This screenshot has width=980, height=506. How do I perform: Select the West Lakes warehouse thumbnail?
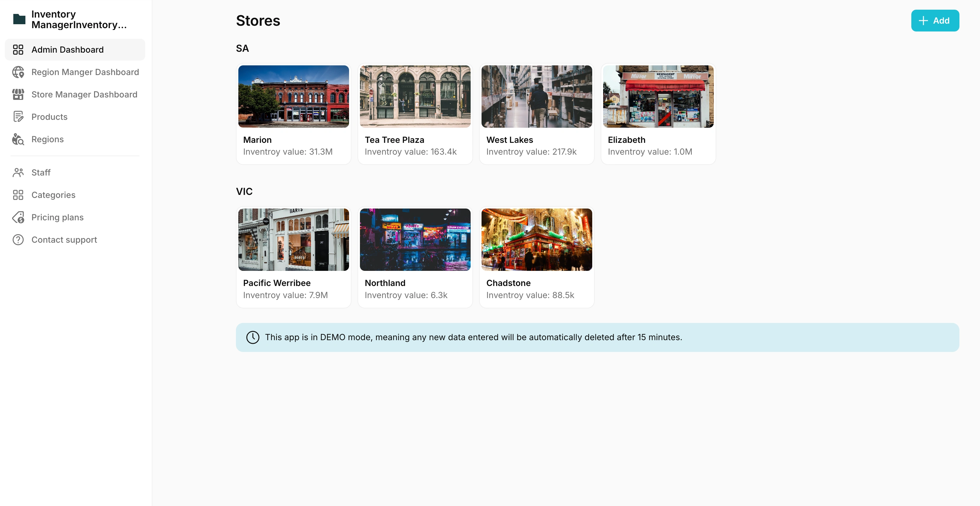tap(536, 96)
